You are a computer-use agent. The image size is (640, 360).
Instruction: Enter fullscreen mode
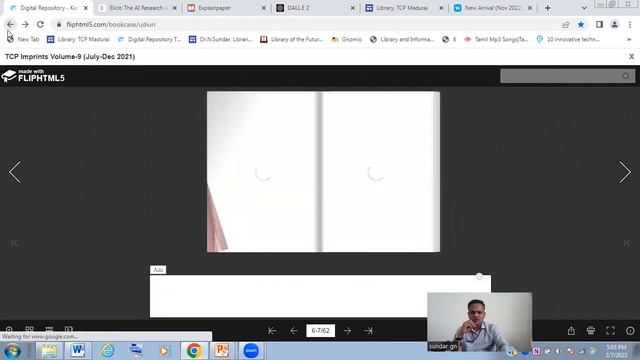pyautogui.click(x=610, y=331)
